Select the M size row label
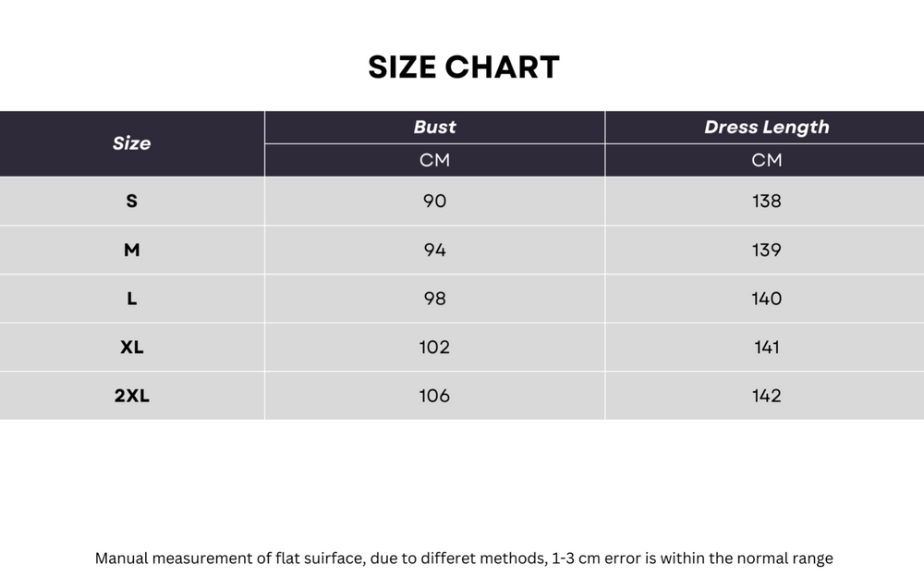Viewport: 924px width, 577px height. coord(131,250)
